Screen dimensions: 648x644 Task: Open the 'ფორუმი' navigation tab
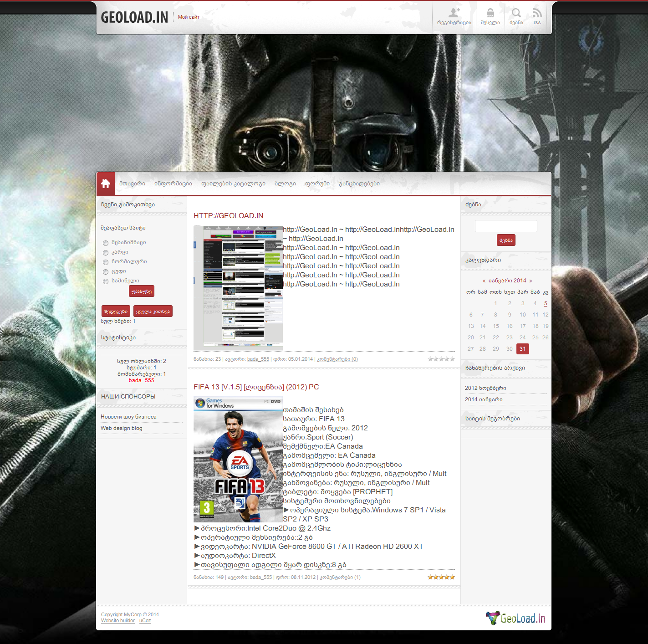point(317,184)
